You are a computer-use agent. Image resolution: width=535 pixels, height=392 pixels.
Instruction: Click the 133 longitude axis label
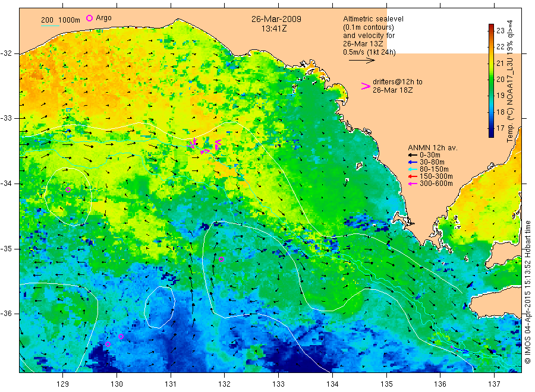tap(278, 384)
